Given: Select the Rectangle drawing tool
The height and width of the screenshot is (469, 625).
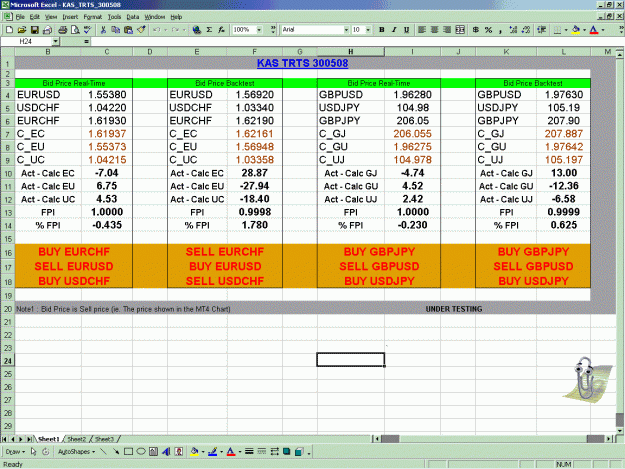Looking at the screenshot, I should [x=128, y=451].
